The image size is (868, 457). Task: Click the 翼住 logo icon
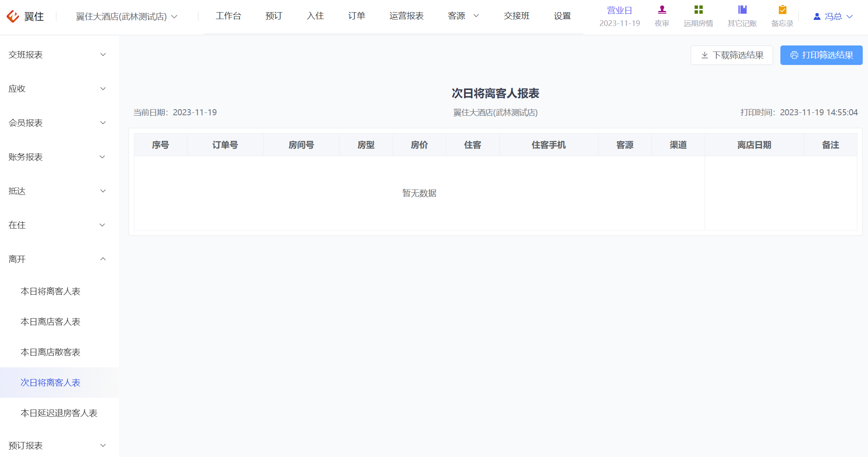pos(13,16)
